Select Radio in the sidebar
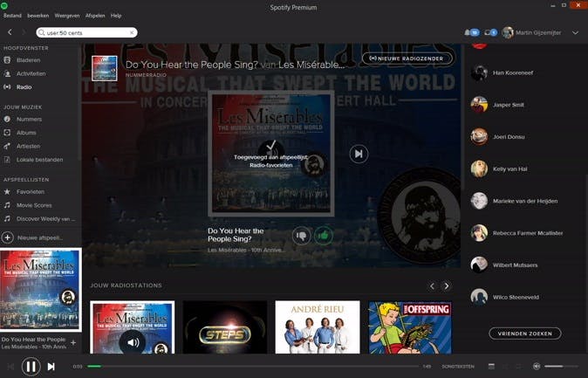The height and width of the screenshot is (378, 588). (x=24, y=87)
